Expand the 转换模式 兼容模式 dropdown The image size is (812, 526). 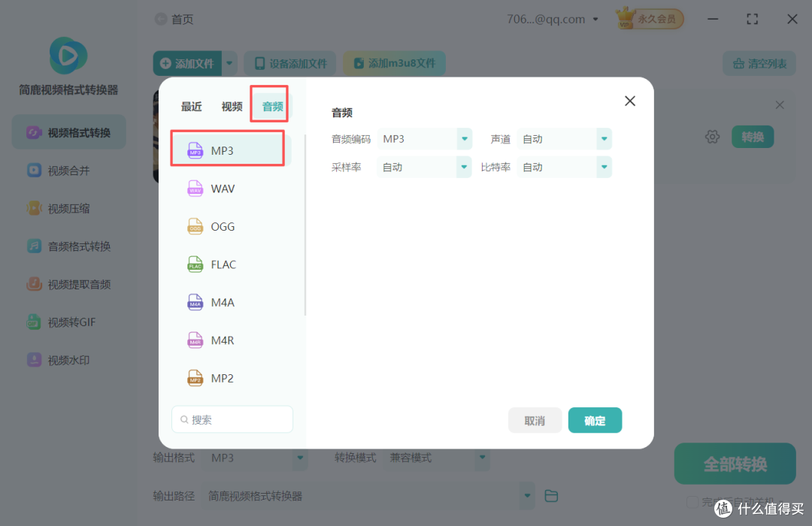(482, 458)
